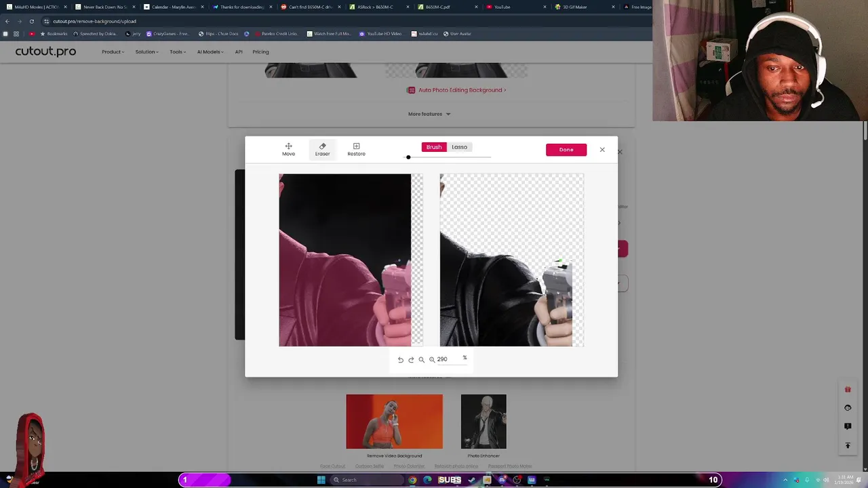Viewport: 868px width, 488px height.
Task: Open the Product dropdown menu
Action: [113, 52]
